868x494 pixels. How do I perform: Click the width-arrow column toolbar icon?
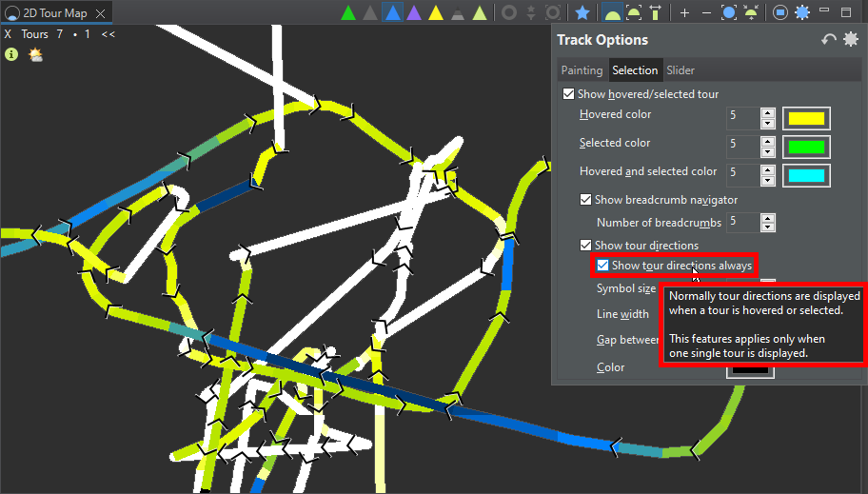656,12
